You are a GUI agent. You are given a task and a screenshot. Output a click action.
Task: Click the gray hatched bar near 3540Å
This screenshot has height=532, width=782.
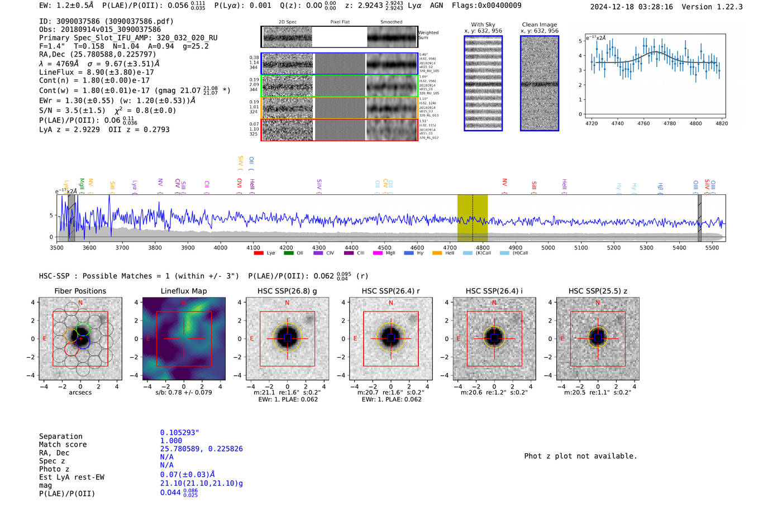coord(71,218)
